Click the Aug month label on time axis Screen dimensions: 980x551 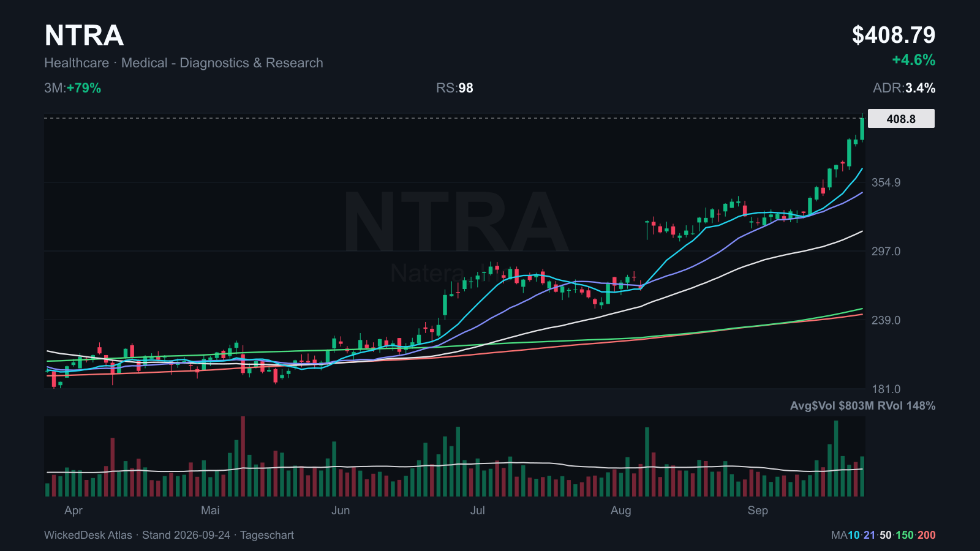tap(620, 511)
